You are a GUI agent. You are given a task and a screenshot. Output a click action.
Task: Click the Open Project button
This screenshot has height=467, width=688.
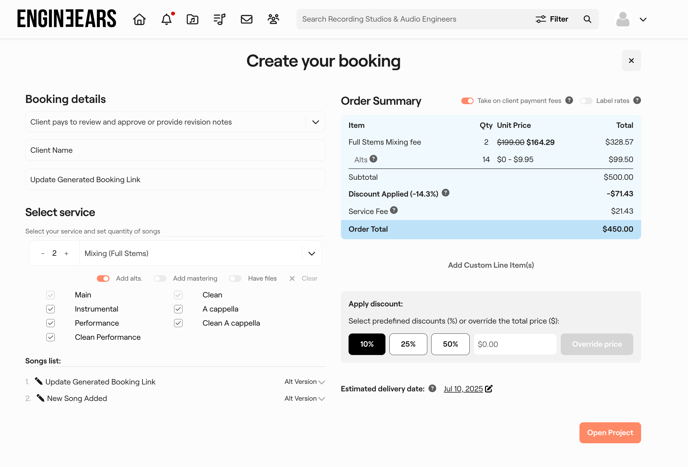tap(609, 432)
